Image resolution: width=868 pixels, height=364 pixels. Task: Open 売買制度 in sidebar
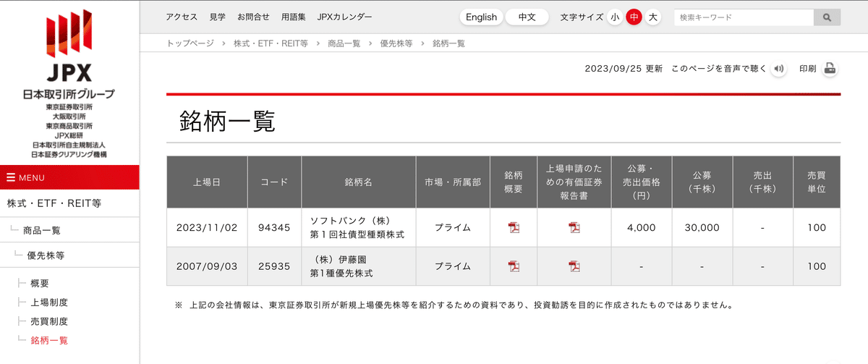click(49, 321)
